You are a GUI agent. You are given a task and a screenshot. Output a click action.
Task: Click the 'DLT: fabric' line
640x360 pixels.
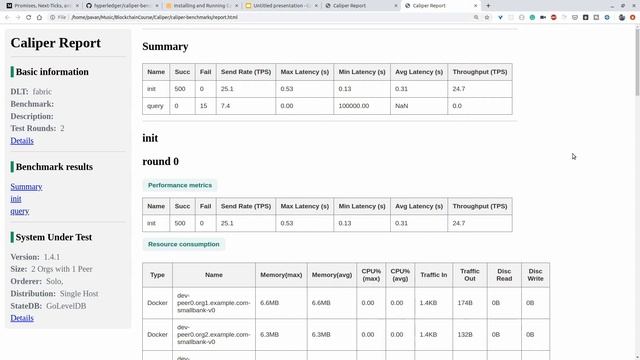pos(31,91)
